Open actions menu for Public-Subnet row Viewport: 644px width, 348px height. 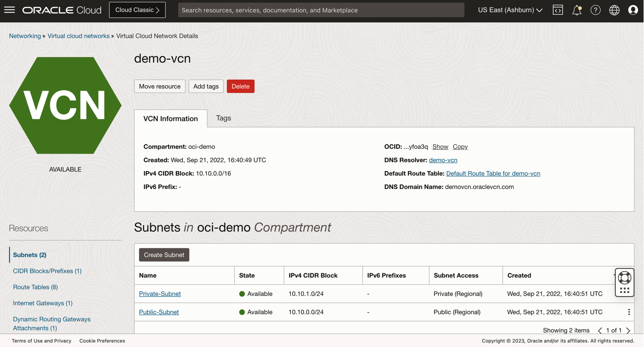[x=629, y=312]
